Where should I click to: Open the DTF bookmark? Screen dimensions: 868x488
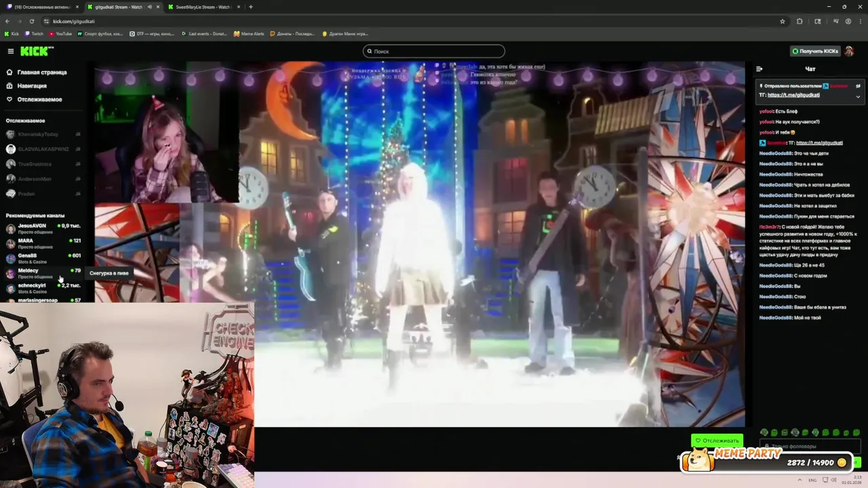tap(151, 33)
